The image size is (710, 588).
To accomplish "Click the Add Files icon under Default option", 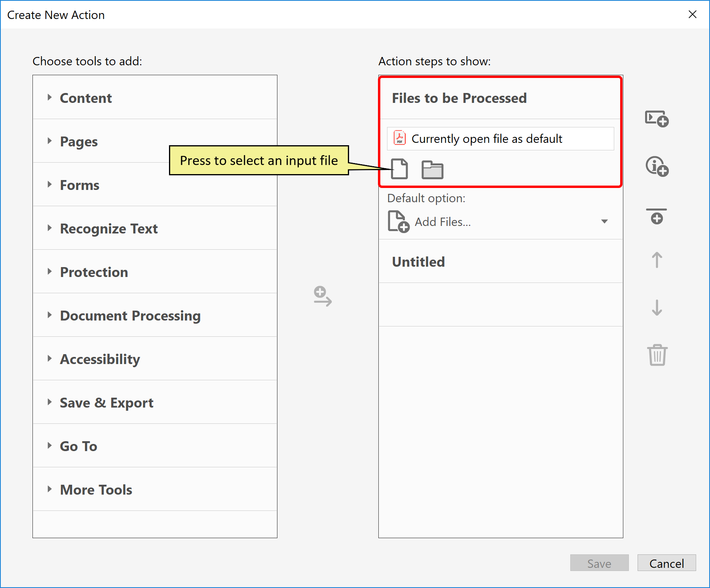I will tap(397, 221).
